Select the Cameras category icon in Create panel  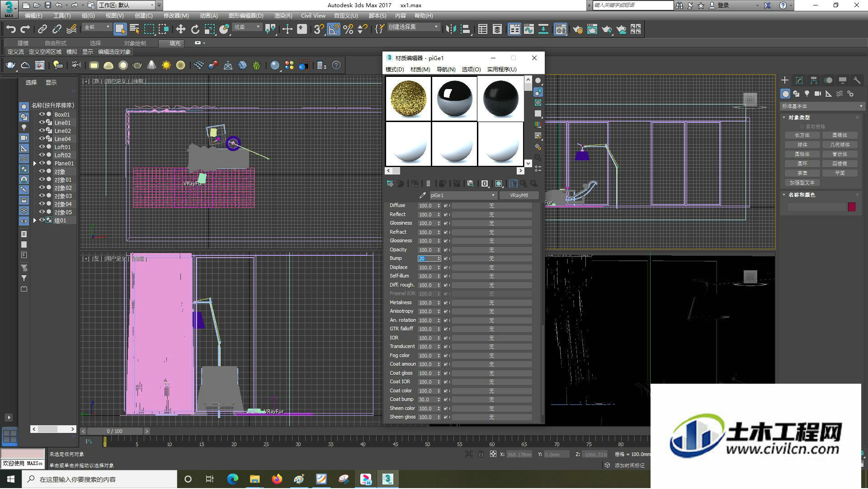point(818,94)
